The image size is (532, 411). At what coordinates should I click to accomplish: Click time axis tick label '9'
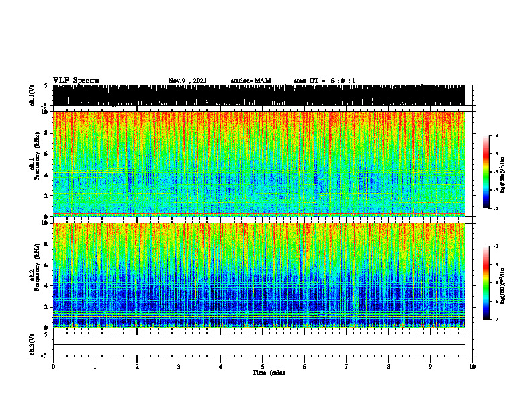coord(430,367)
